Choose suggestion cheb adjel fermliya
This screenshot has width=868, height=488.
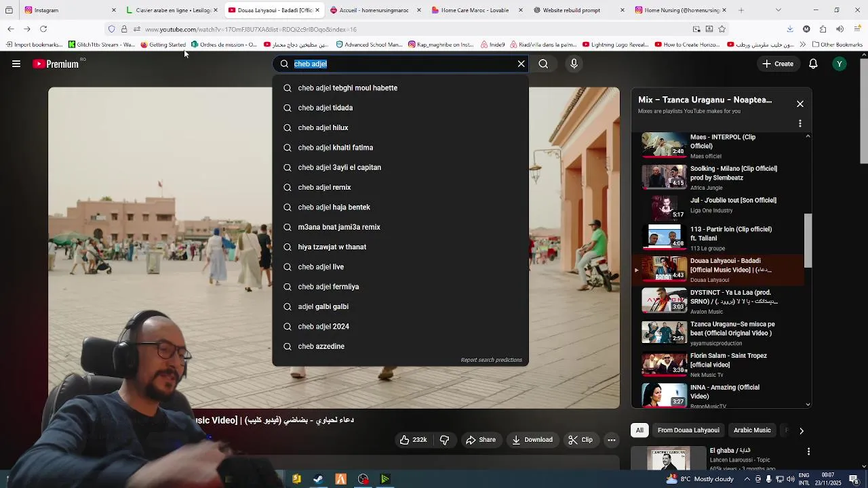pyautogui.click(x=400, y=287)
